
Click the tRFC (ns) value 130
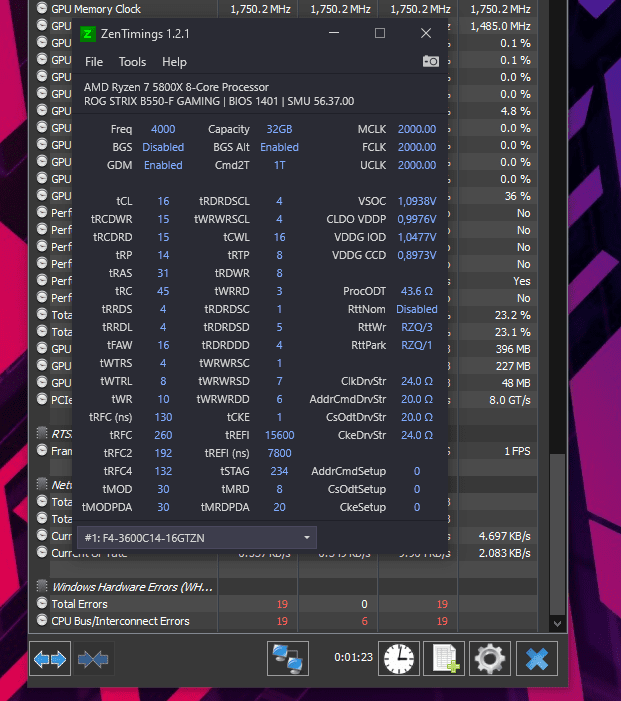[163, 417]
